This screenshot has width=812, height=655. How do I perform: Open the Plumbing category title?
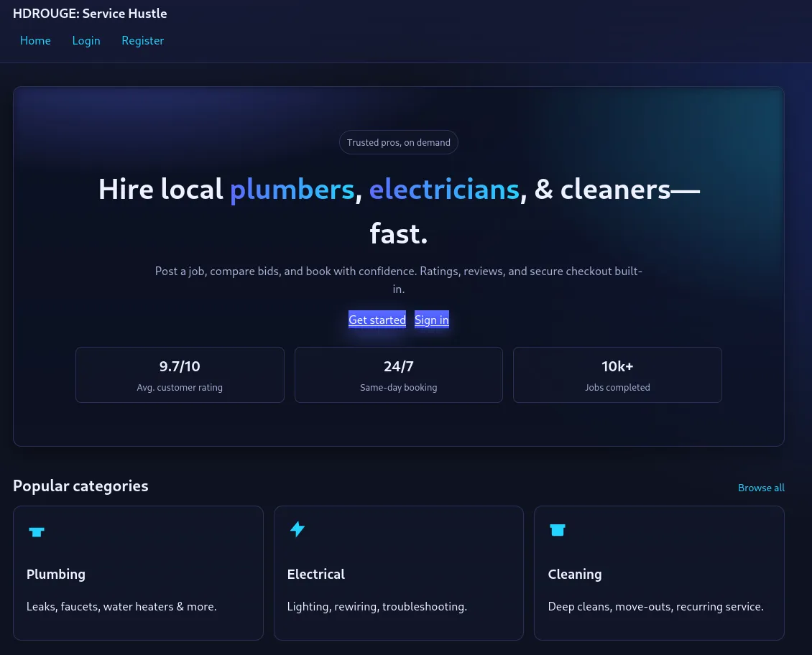point(56,574)
